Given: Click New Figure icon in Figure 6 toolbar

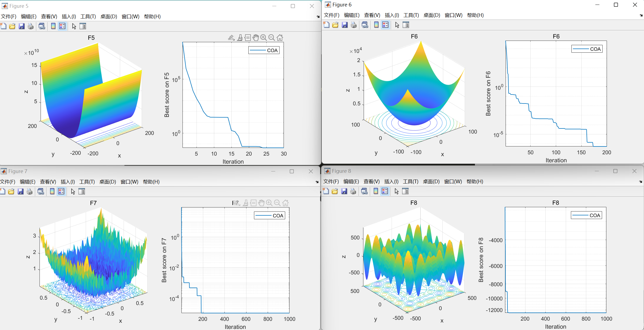Looking at the screenshot, I should 326,25.
